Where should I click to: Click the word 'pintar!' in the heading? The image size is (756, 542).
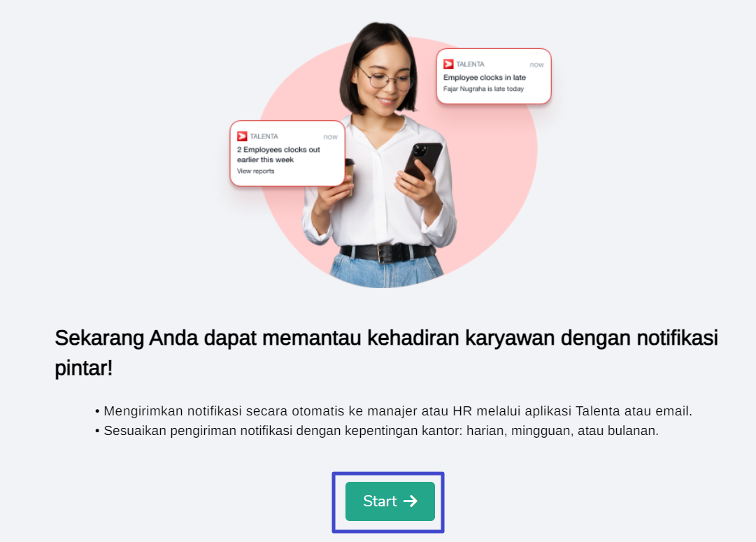[83, 369]
